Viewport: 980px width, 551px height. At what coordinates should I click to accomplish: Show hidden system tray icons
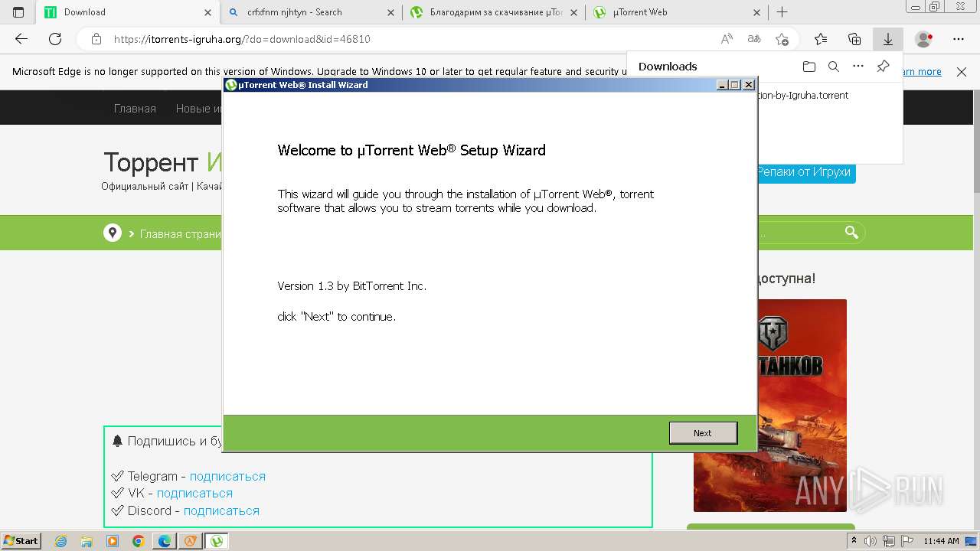click(854, 541)
